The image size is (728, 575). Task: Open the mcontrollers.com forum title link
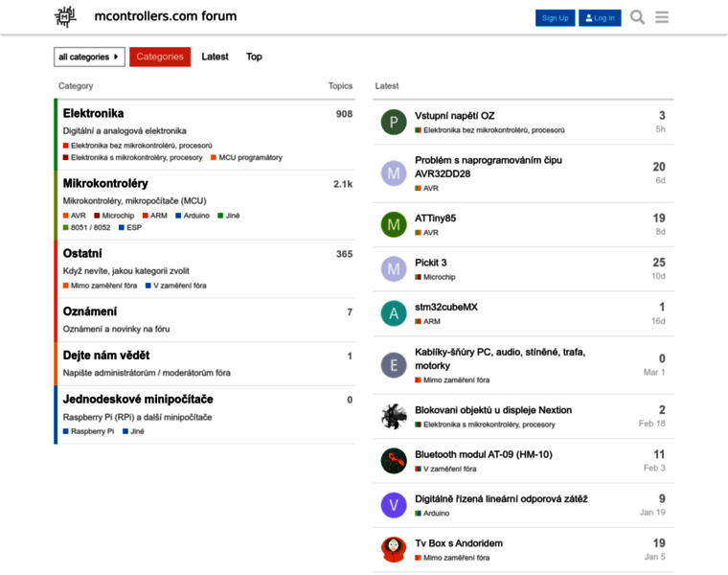coord(166,16)
